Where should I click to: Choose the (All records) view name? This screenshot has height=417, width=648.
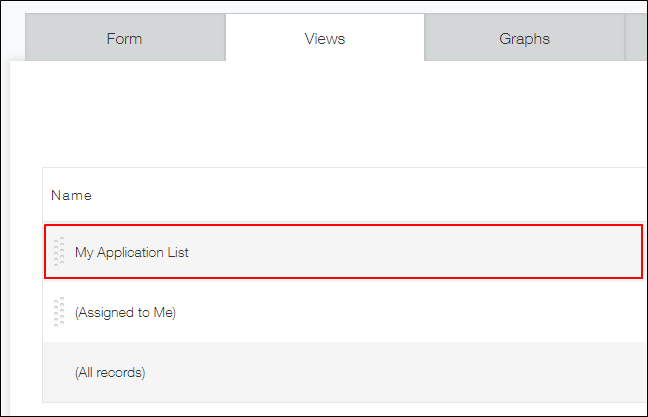pos(110,372)
